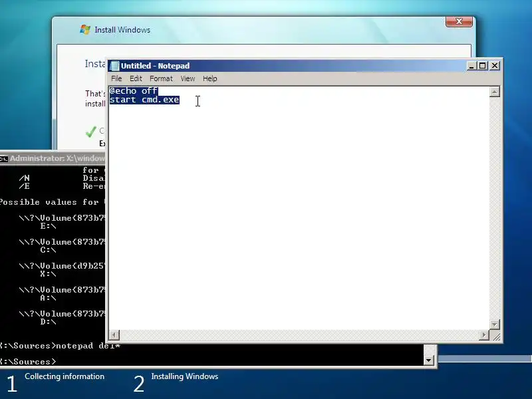Click Notepad vertical scrollbar down arrow

(x=494, y=325)
